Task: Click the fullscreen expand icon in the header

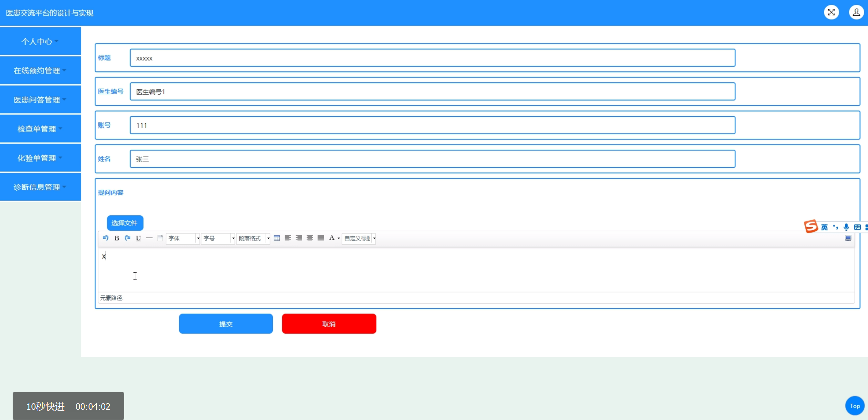Action: tap(831, 12)
